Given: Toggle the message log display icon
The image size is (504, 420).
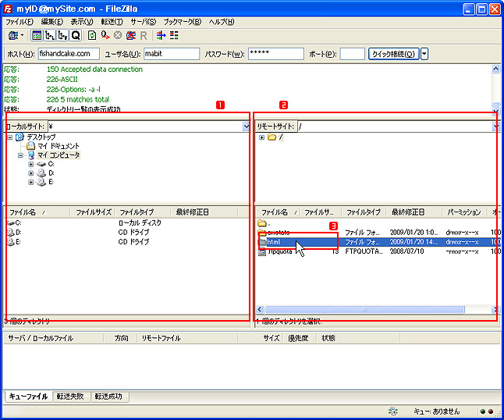Looking at the screenshot, I should pos(37,35).
